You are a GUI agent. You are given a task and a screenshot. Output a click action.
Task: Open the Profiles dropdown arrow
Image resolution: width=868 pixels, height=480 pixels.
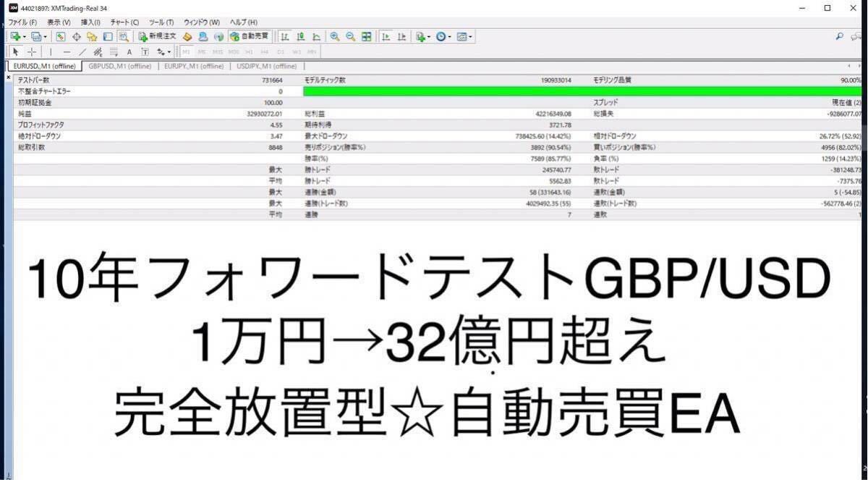click(x=46, y=36)
